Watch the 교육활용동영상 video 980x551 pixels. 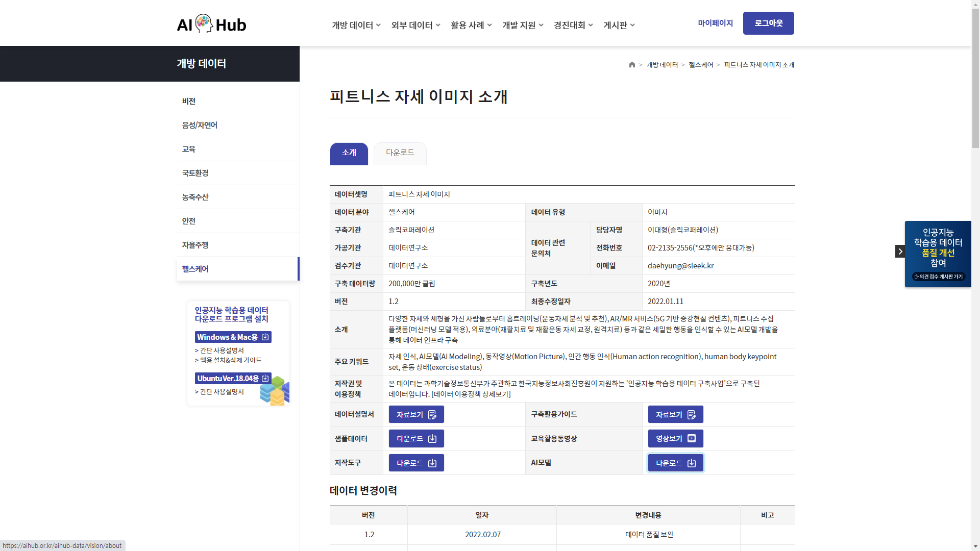click(x=675, y=439)
